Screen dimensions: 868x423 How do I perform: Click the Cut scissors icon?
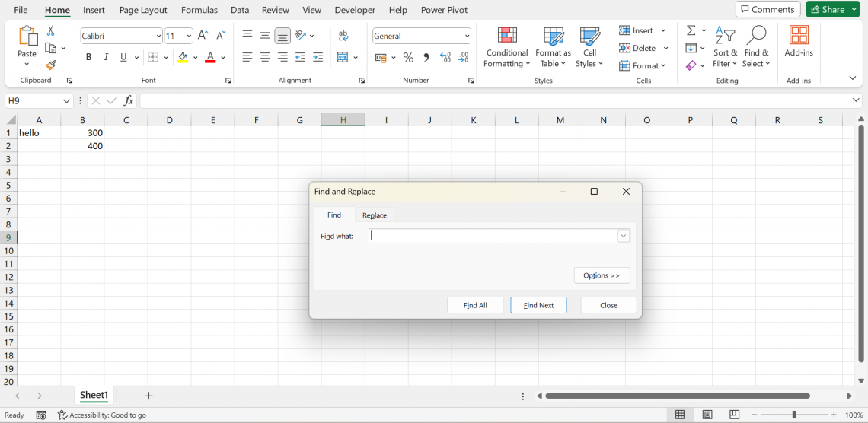point(50,31)
